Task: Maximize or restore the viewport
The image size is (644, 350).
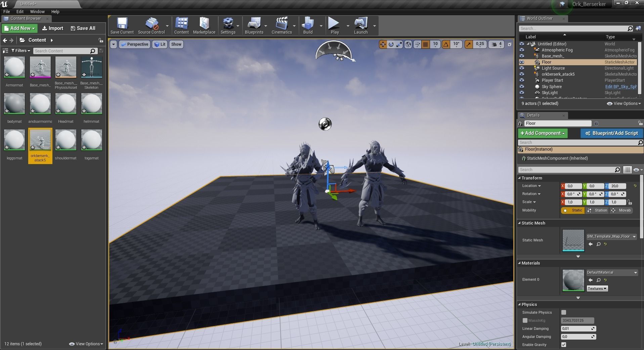Action: (509, 44)
